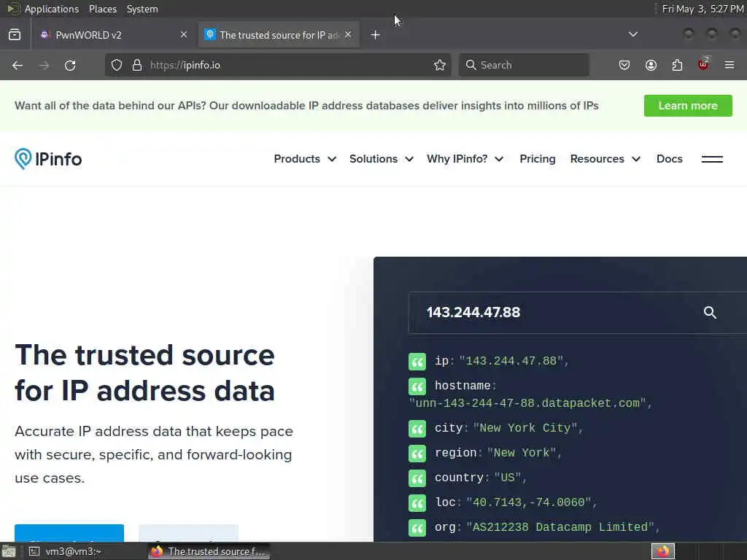Click the clock showing Fri May 3
This screenshot has width=747, height=560.
[x=703, y=9]
